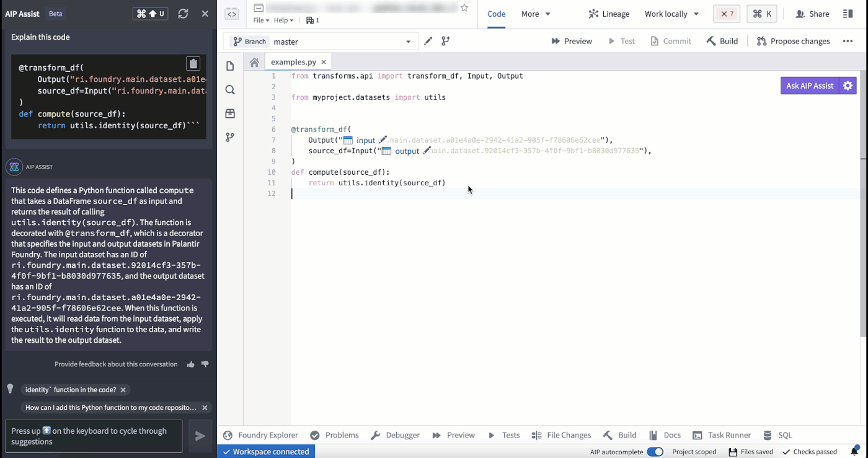Open the Files sidebar panel

[x=230, y=66]
